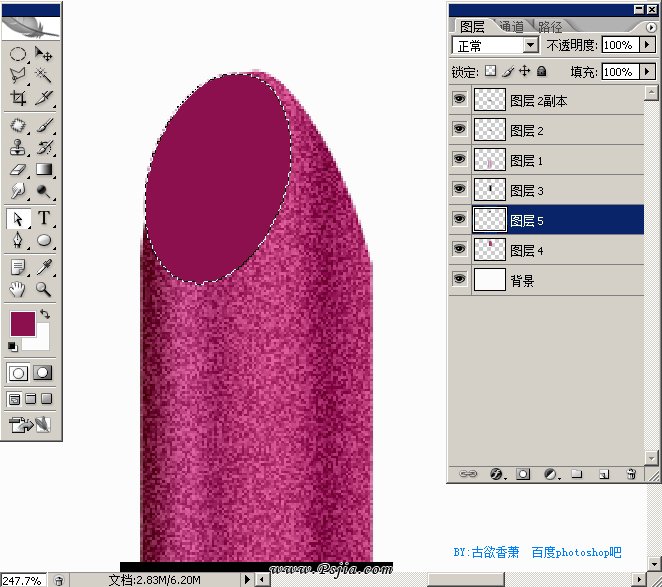
Task: Hide the 背景 layer
Action: click(x=459, y=279)
